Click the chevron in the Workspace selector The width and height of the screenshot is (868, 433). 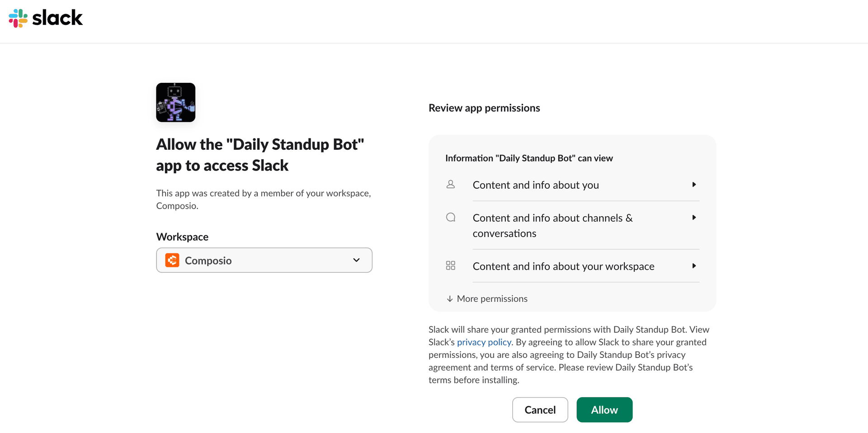pyautogui.click(x=357, y=260)
